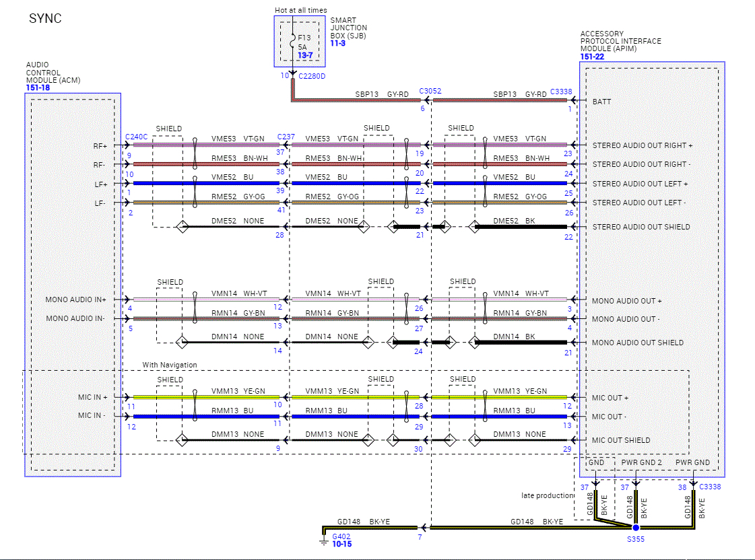
Task: Select the S355 splice dot
Action: coord(636,528)
